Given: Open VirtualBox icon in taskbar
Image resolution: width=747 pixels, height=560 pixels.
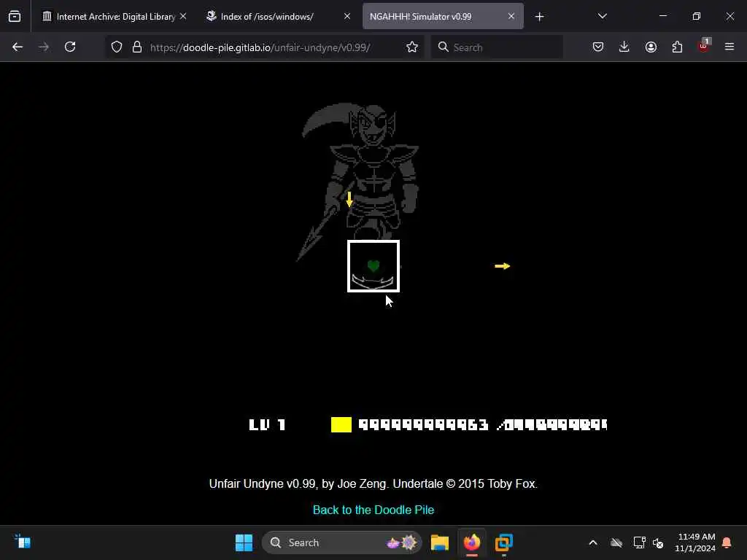Looking at the screenshot, I should 503,542.
